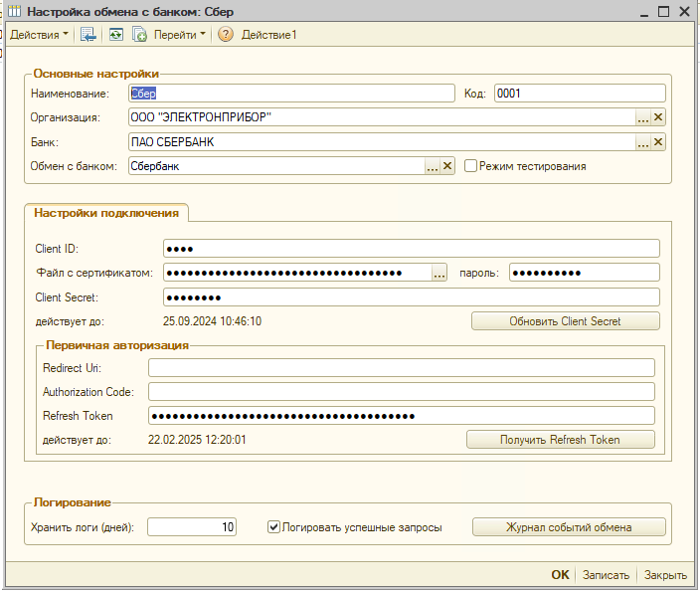The image size is (700, 592).
Task: Click the green-arrows refresh toolbar icon
Action: pyautogui.click(x=115, y=35)
